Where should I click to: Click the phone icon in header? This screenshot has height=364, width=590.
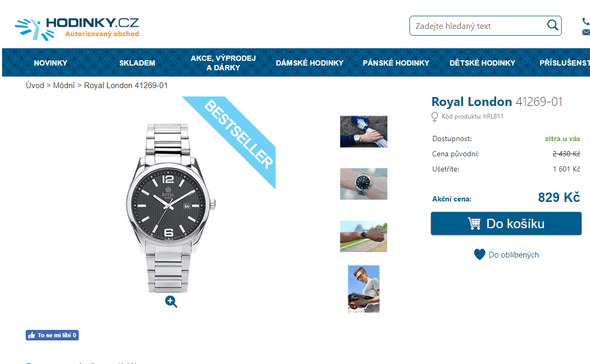pos(586,22)
